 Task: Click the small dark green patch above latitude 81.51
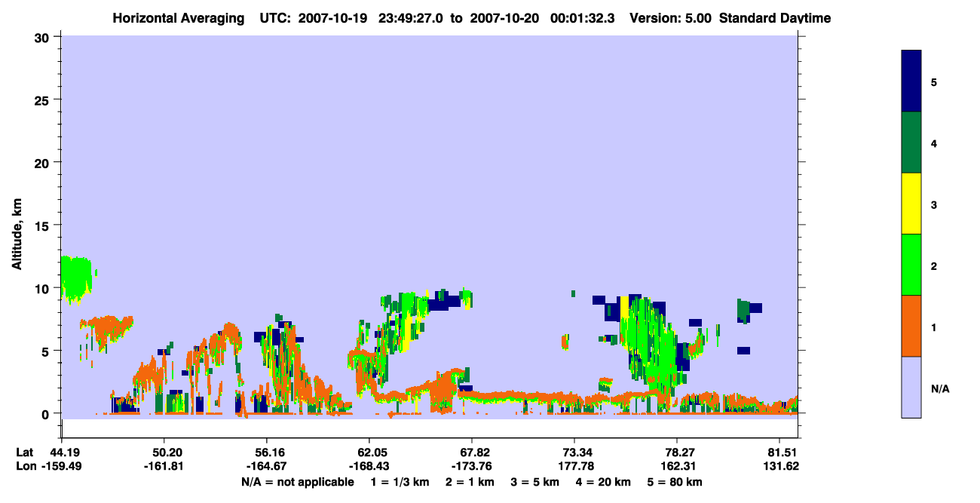743,310
